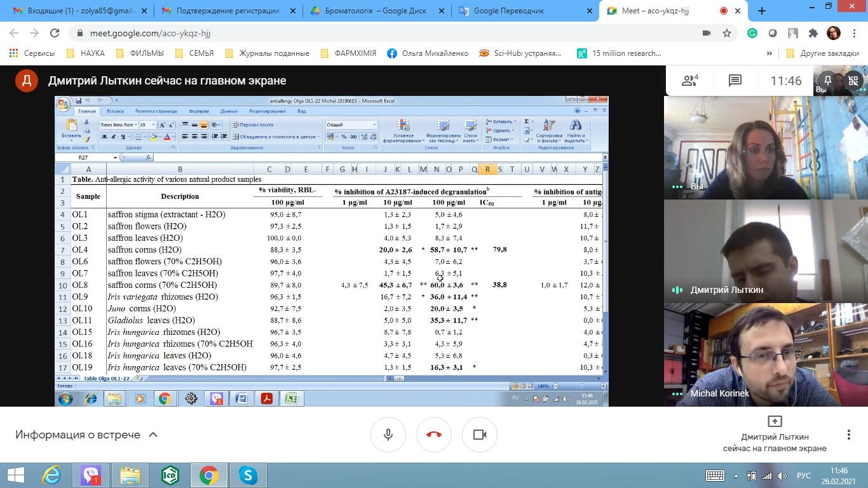The height and width of the screenshot is (488, 868).
Task: Open the Chrome profile avatar
Action: pos(834,33)
